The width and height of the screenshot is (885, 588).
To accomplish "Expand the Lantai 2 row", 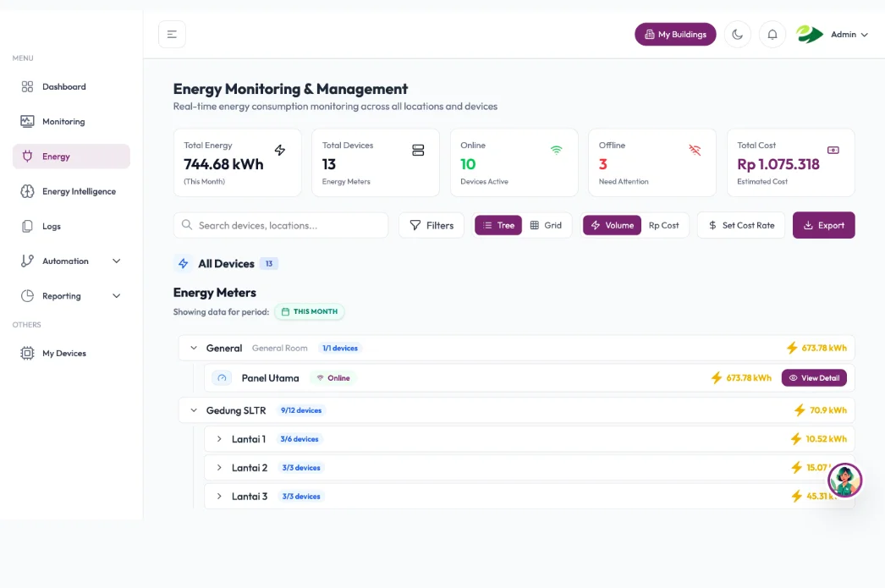I will click(x=219, y=468).
